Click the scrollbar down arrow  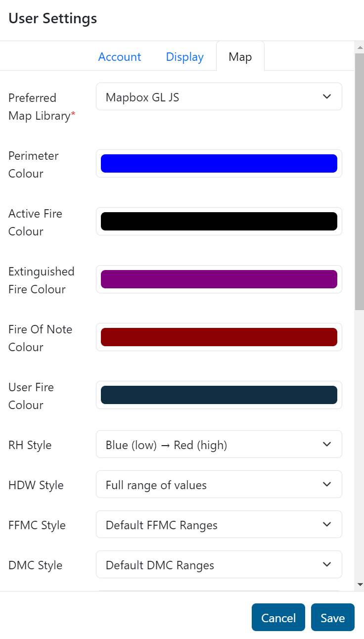(x=360, y=585)
